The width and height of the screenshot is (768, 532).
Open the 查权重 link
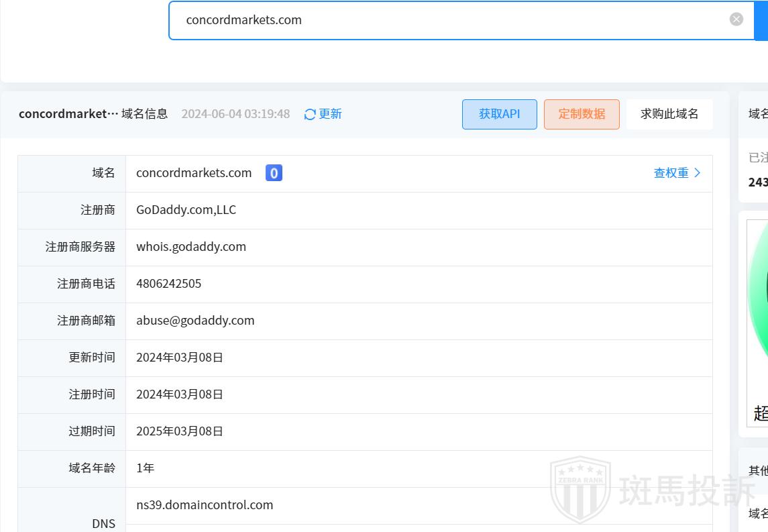point(671,173)
